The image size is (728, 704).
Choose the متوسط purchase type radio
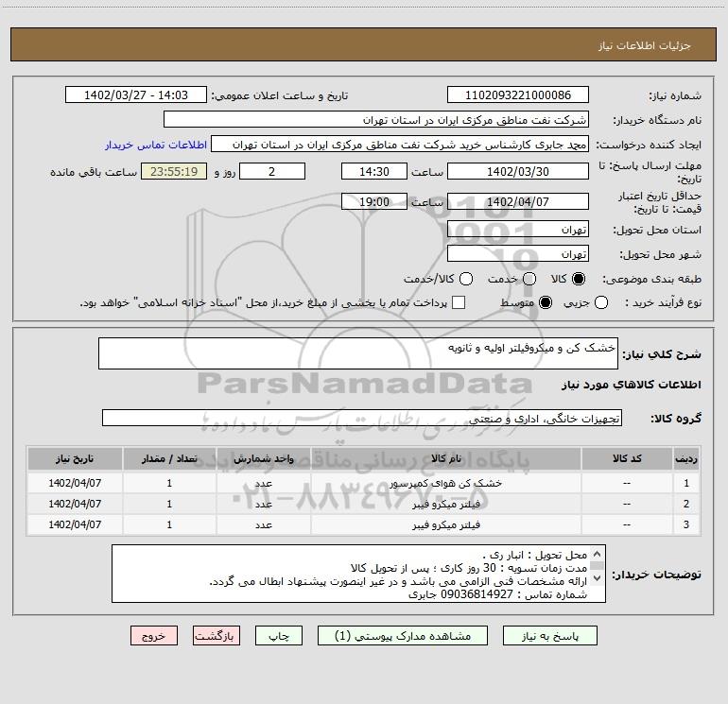546,303
